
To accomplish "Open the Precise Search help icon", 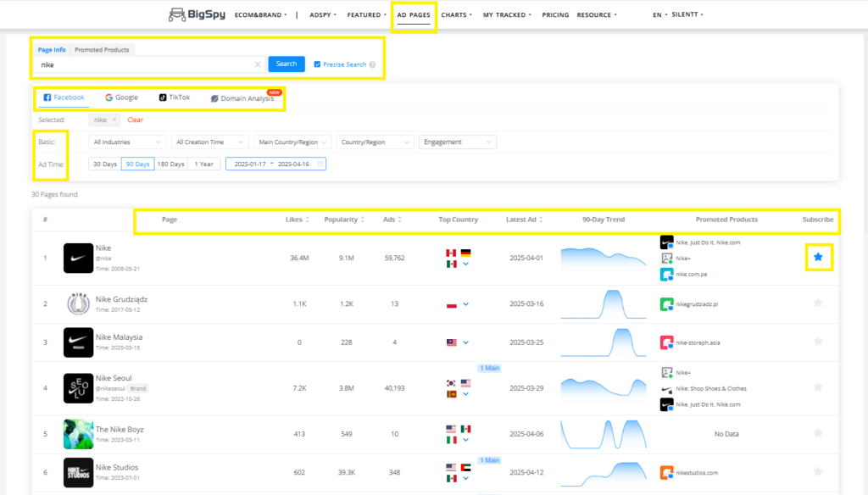I will (x=373, y=64).
